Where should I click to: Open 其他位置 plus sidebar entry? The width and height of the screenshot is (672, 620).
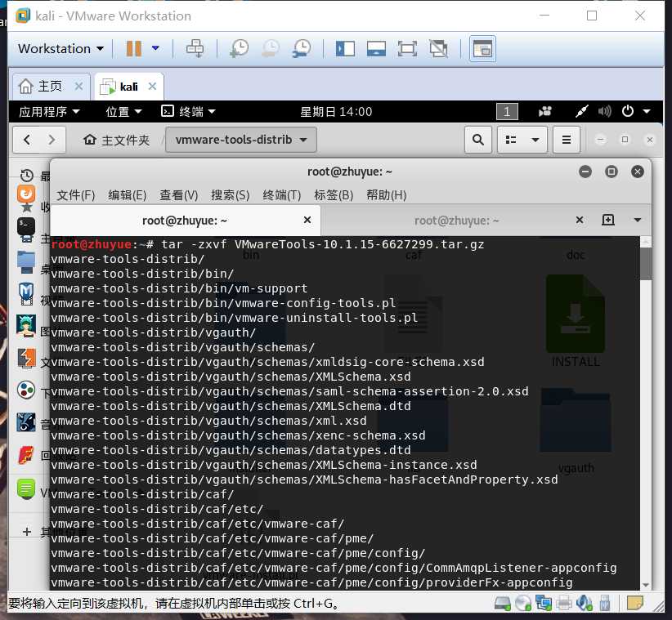pyautogui.click(x=27, y=532)
